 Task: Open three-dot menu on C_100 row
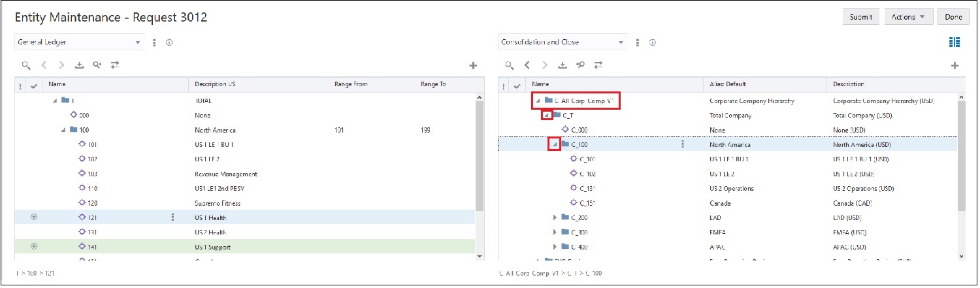(682, 144)
